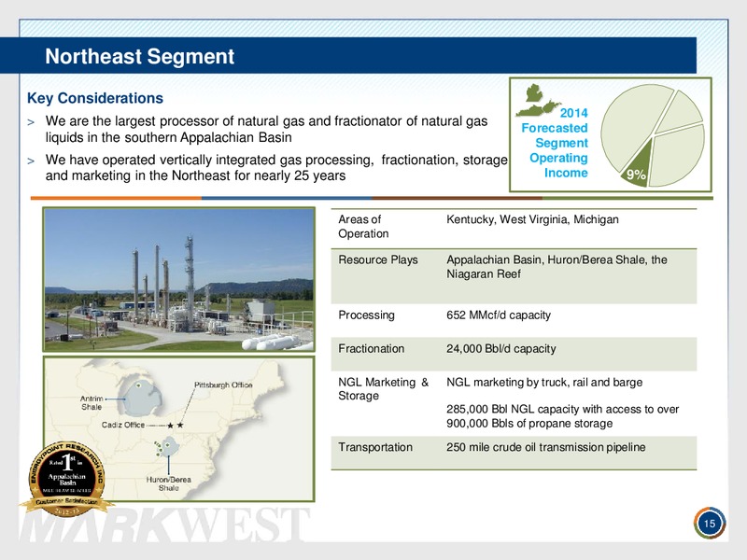Screen dimensions: 747x560
Task: Click the 'Northeast Segment' slide title
Action: click(x=139, y=56)
